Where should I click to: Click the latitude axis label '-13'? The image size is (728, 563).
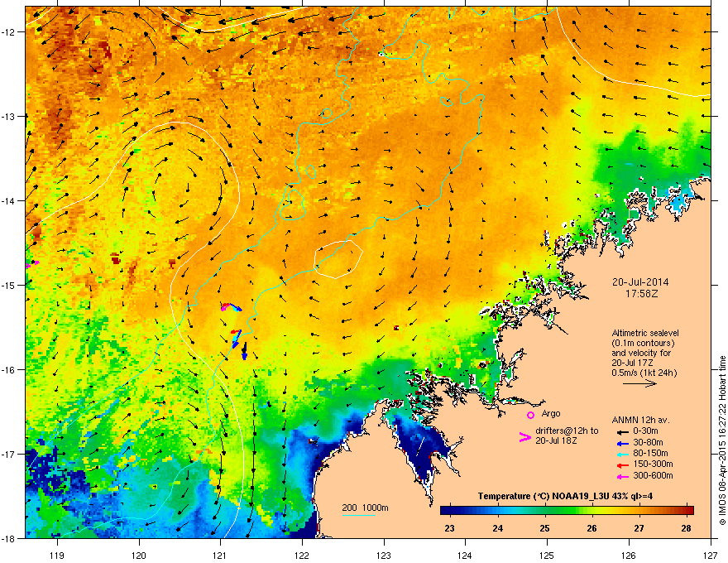tap(9, 117)
